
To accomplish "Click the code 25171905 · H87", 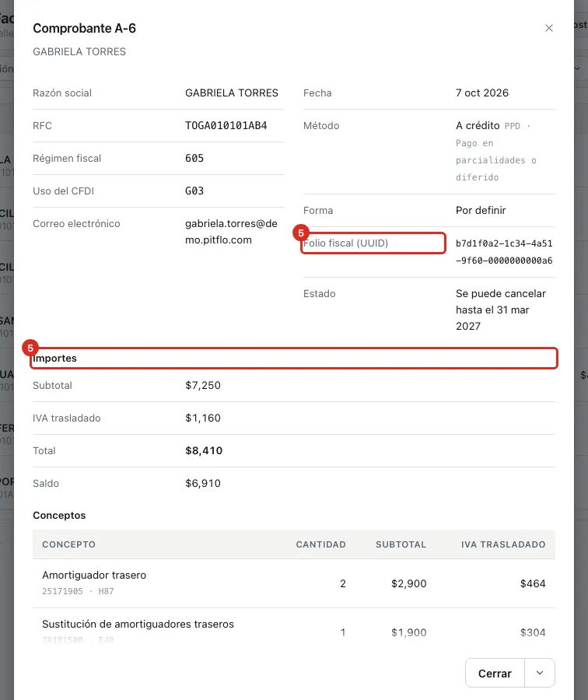I will click(78, 592).
